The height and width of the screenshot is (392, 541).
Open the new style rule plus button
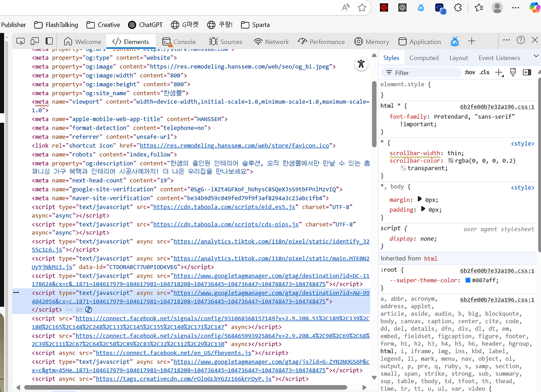click(x=499, y=72)
